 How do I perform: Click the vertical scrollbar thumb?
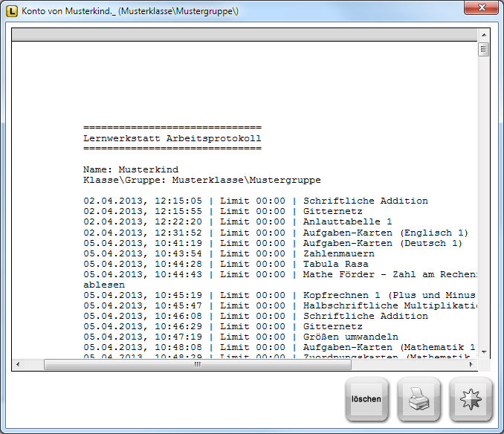(x=483, y=50)
